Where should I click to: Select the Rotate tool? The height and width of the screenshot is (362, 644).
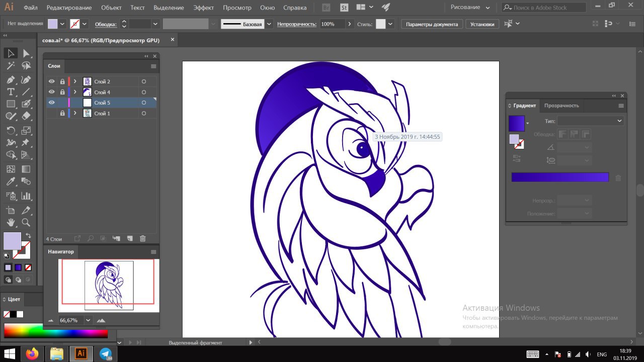tap(11, 131)
